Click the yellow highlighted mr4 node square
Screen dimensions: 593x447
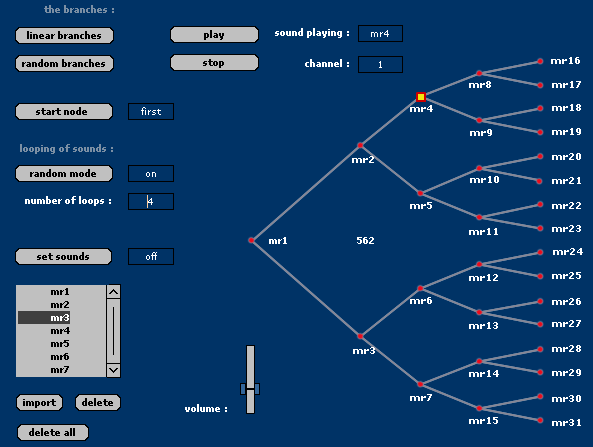[421, 97]
